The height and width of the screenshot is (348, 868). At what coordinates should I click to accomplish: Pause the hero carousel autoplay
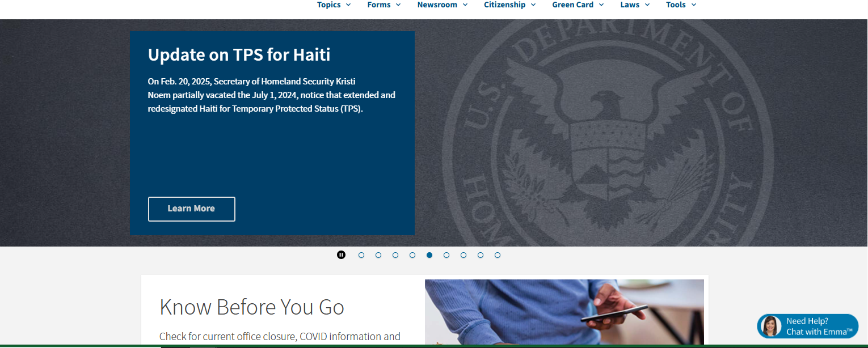[x=341, y=255]
